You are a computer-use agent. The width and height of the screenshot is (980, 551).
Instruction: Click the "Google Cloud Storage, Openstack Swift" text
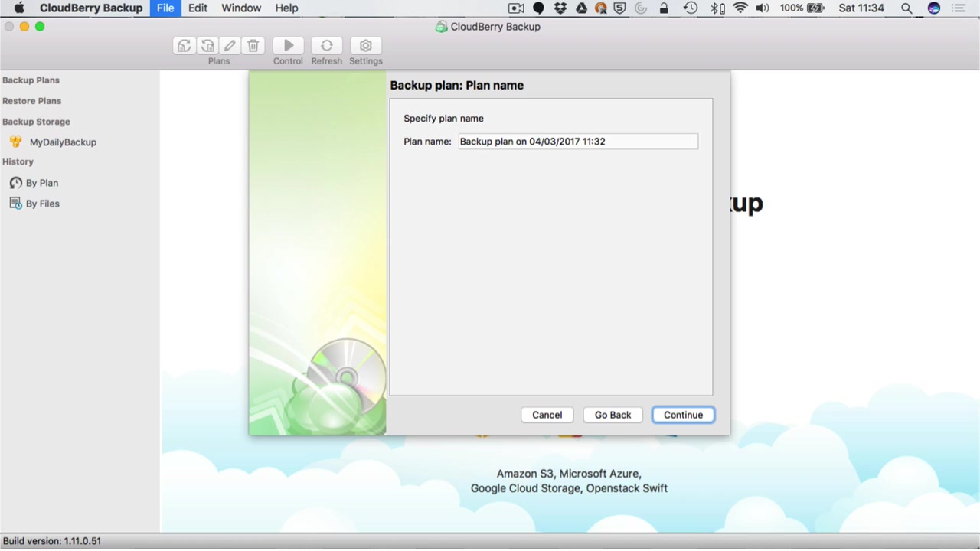tap(569, 488)
